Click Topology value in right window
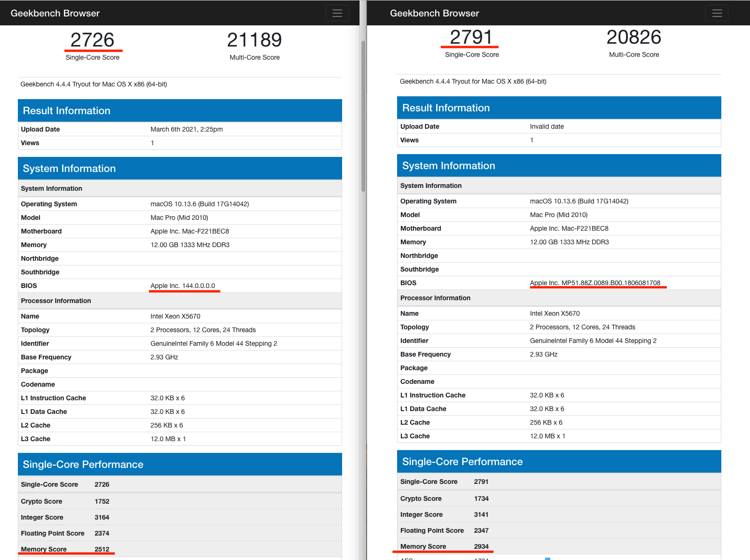This screenshot has width=750, height=560. click(582, 327)
